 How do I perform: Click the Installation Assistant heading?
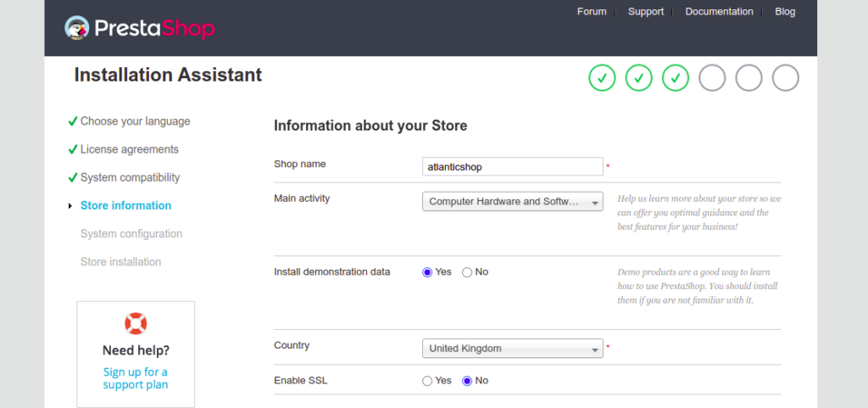click(x=169, y=75)
